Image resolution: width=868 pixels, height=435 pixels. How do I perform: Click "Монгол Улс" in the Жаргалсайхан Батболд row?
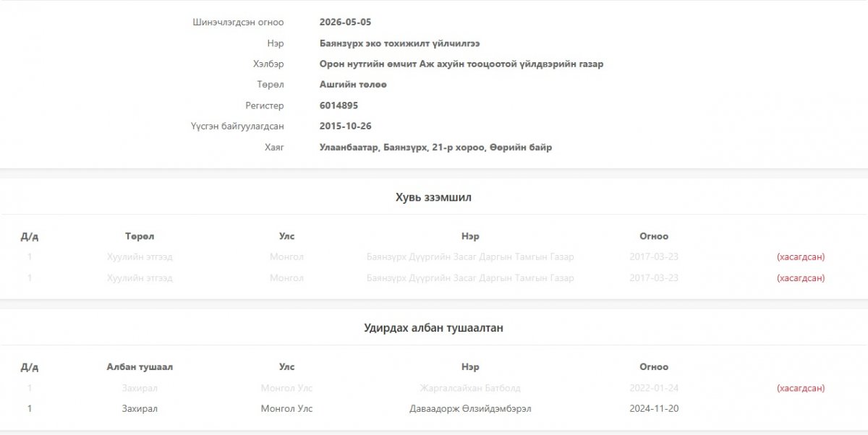(287, 388)
